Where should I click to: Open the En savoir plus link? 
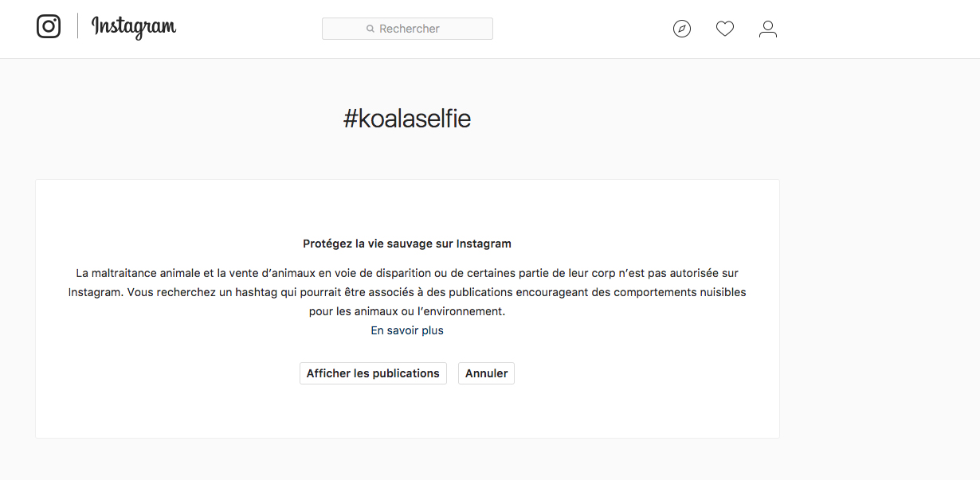pos(407,330)
